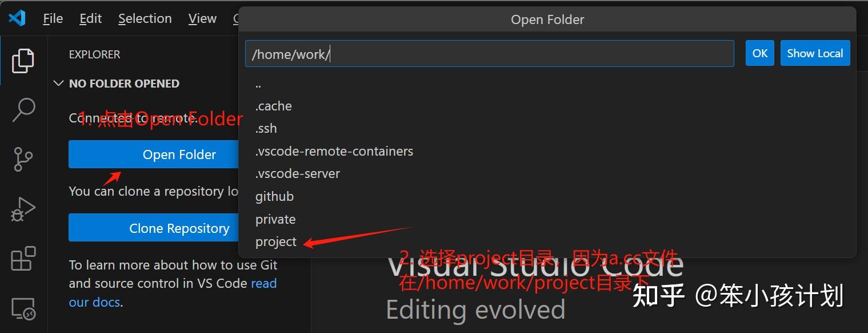This screenshot has height=333, width=868.
Task: Open the File menu
Action: pos(53,18)
